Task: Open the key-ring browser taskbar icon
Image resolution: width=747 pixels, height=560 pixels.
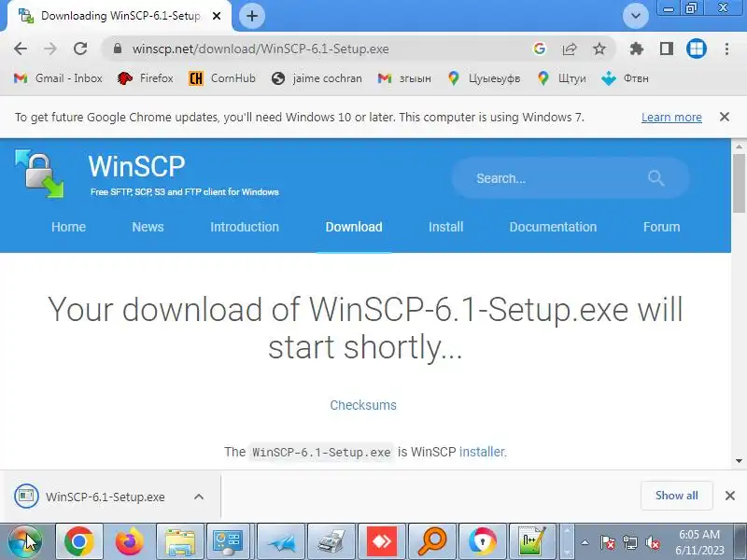Action: [x=482, y=541]
